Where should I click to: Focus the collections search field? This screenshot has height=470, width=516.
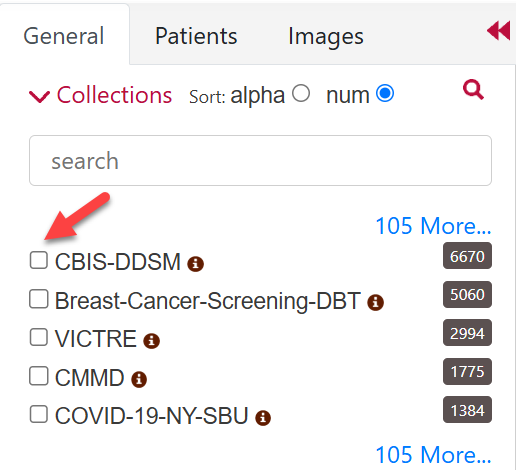[260, 160]
